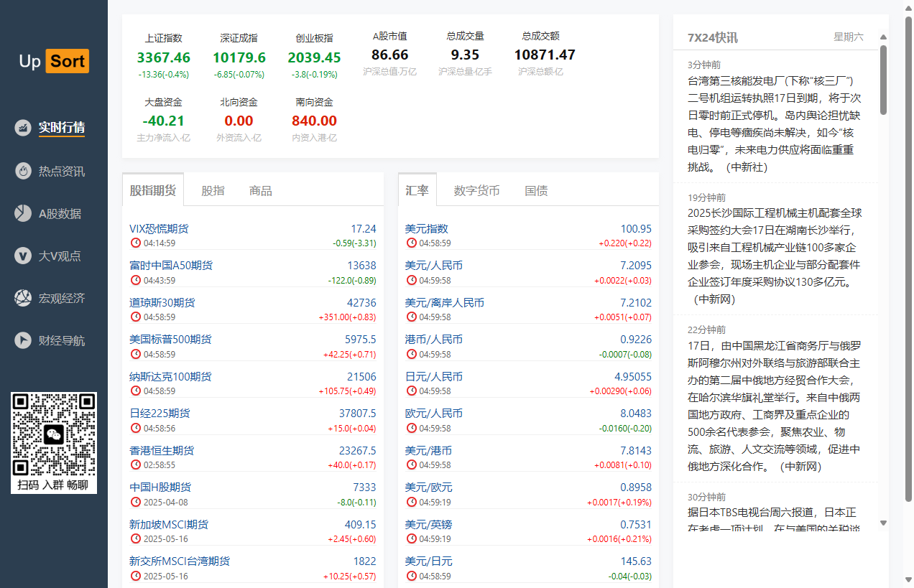
Task: Open the 道琼斯30期货 detail link
Action: pos(161,302)
